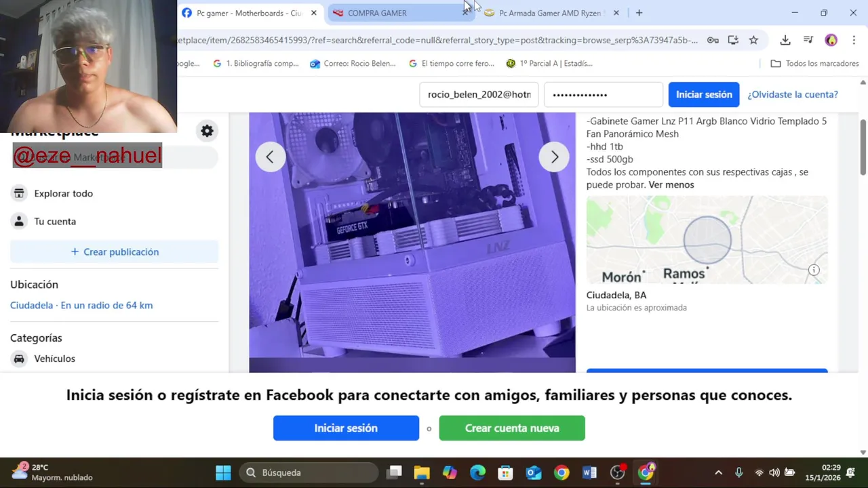Open Microsoft Store from taskbar

[x=505, y=472]
